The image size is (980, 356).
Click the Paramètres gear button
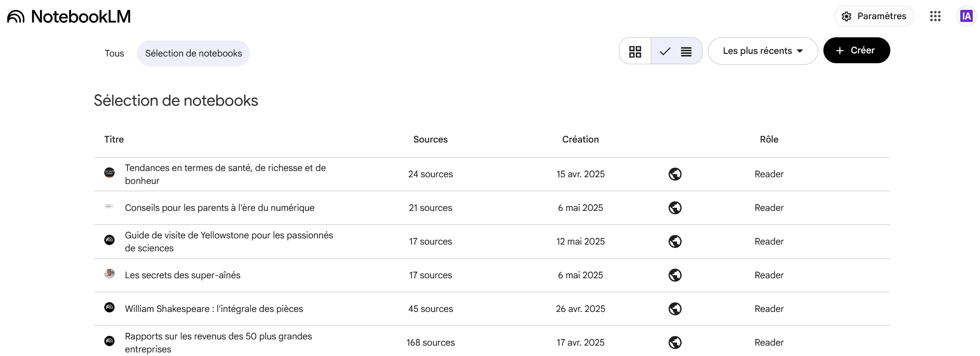[x=874, y=17]
